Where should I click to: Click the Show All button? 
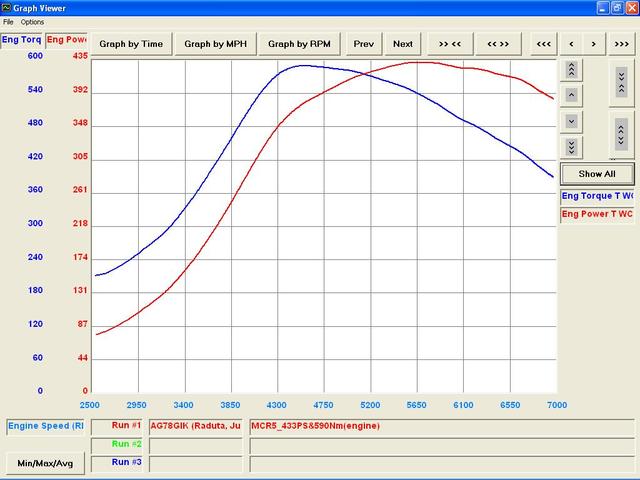pos(597,174)
